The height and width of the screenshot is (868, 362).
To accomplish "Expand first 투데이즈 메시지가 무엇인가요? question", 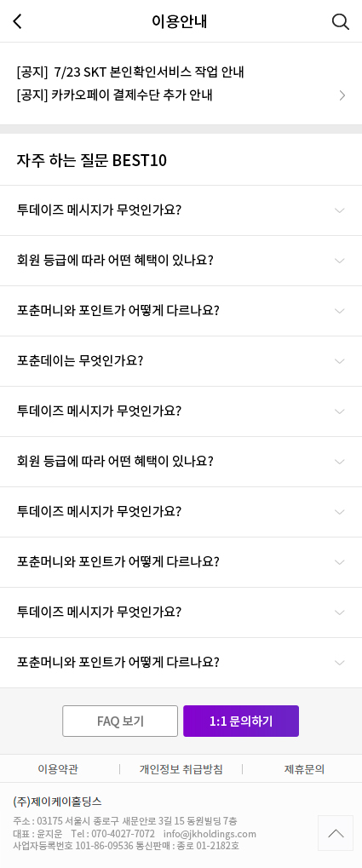I will 181,210.
